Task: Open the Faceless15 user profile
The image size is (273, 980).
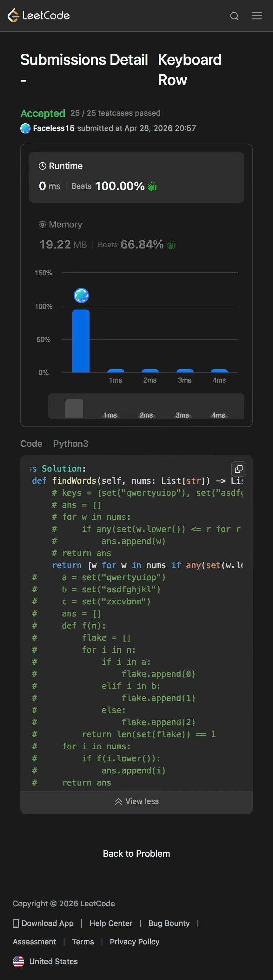Action: point(54,128)
